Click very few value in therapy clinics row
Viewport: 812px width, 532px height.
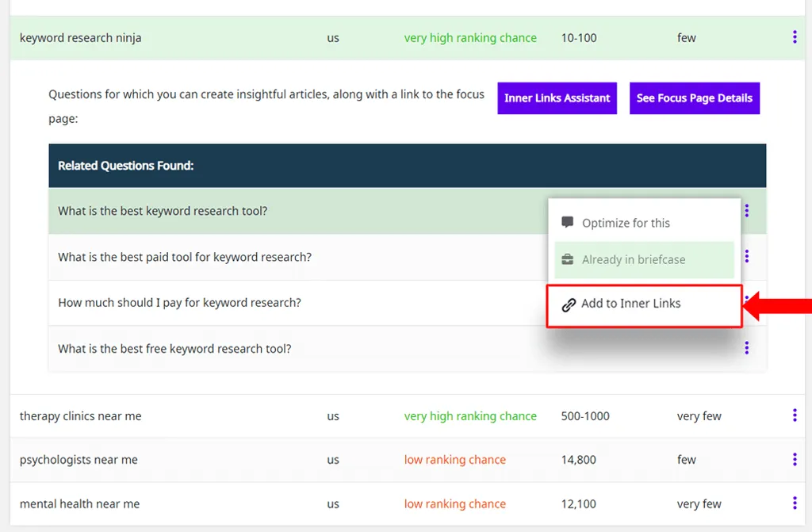pyautogui.click(x=699, y=416)
